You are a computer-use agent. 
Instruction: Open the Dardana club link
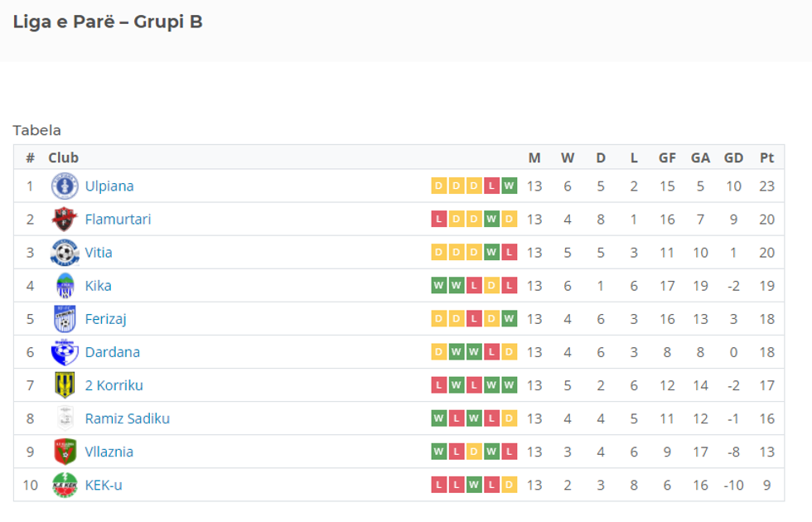click(112, 352)
